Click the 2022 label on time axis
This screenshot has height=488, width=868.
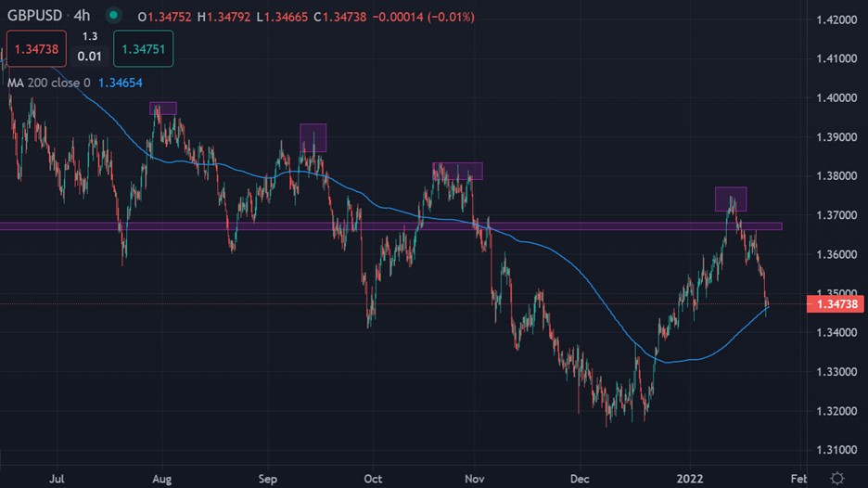(x=690, y=479)
